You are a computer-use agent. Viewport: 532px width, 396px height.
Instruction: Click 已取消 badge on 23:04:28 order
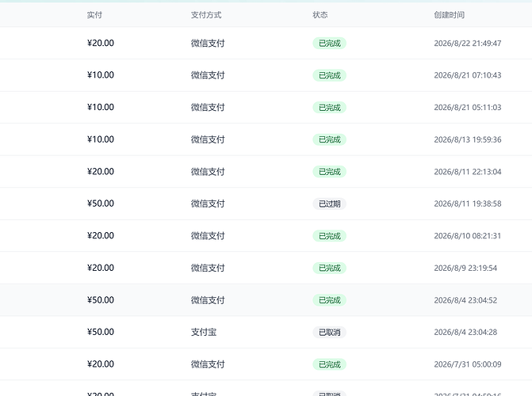tap(330, 333)
